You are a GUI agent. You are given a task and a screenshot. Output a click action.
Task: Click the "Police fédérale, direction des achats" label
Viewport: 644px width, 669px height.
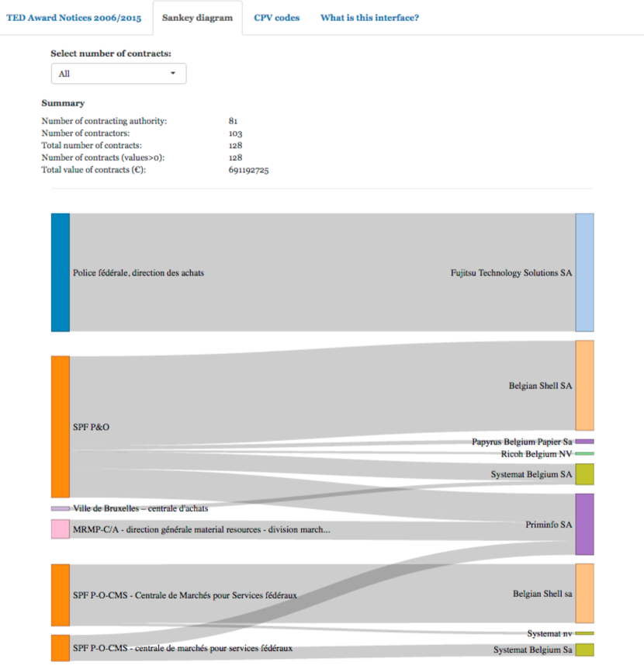click(x=138, y=273)
